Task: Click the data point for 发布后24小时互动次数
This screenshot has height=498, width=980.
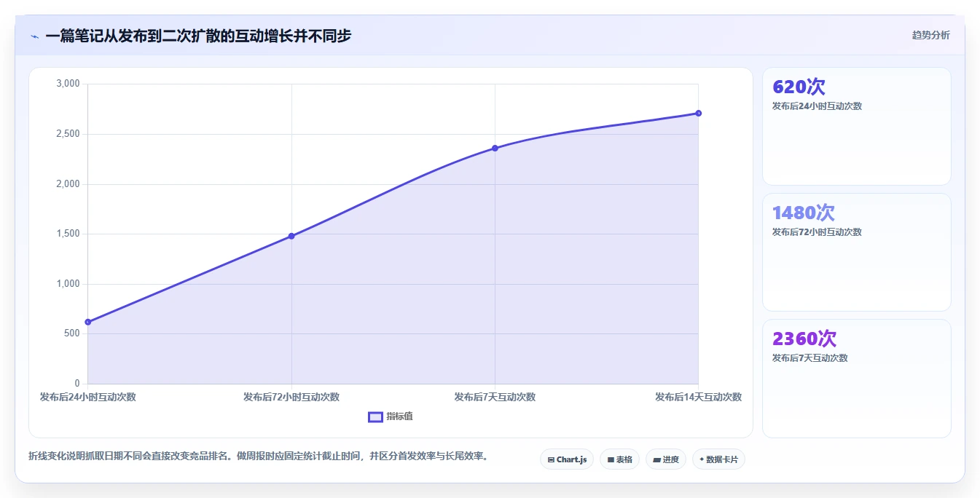Action: point(88,322)
